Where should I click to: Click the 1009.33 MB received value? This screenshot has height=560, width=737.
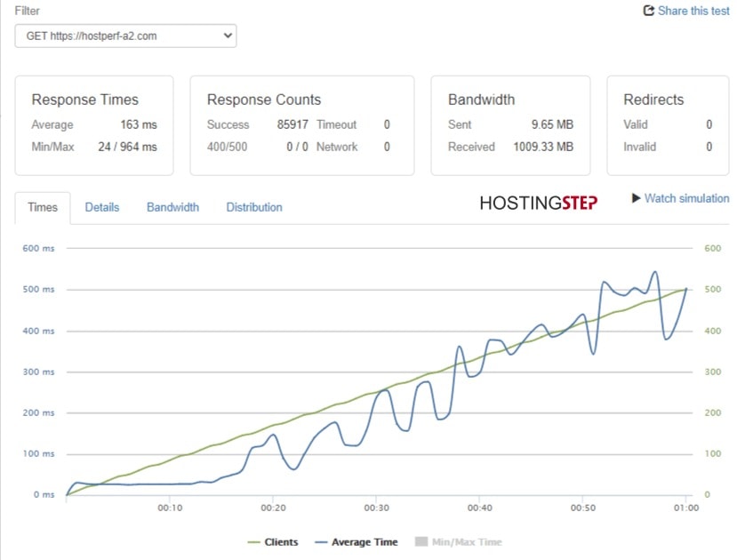(x=543, y=147)
